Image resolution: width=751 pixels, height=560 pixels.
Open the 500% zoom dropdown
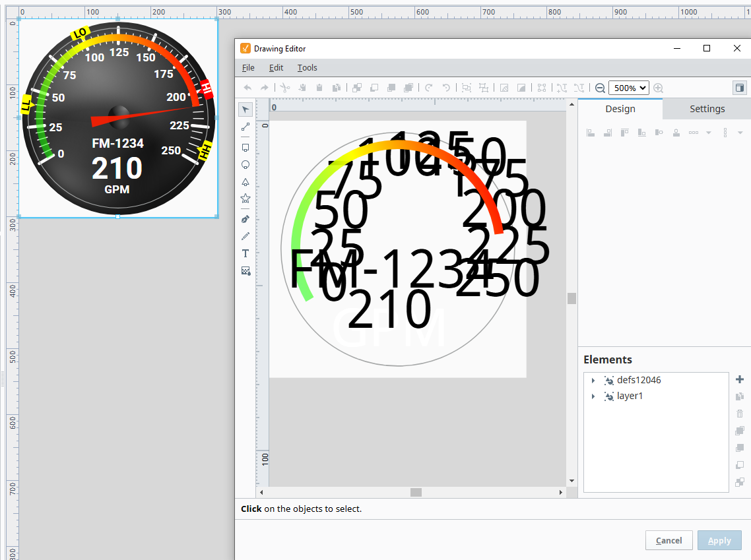pyautogui.click(x=628, y=88)
